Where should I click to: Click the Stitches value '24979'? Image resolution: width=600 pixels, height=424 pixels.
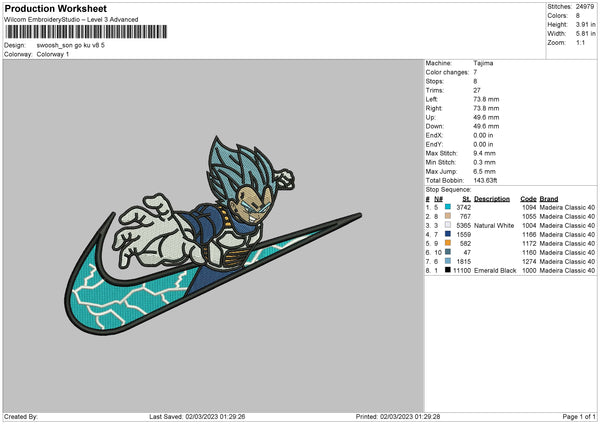(x=585, y=7)
